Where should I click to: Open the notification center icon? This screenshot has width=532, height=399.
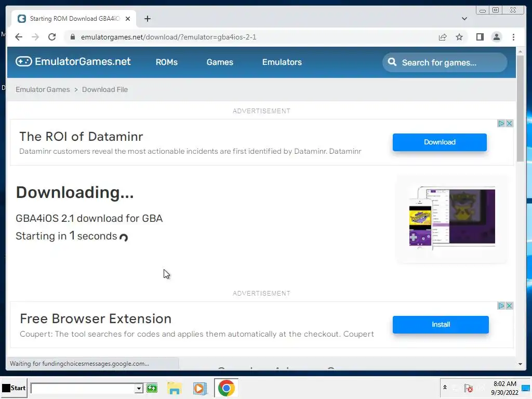tap(526, 388)
